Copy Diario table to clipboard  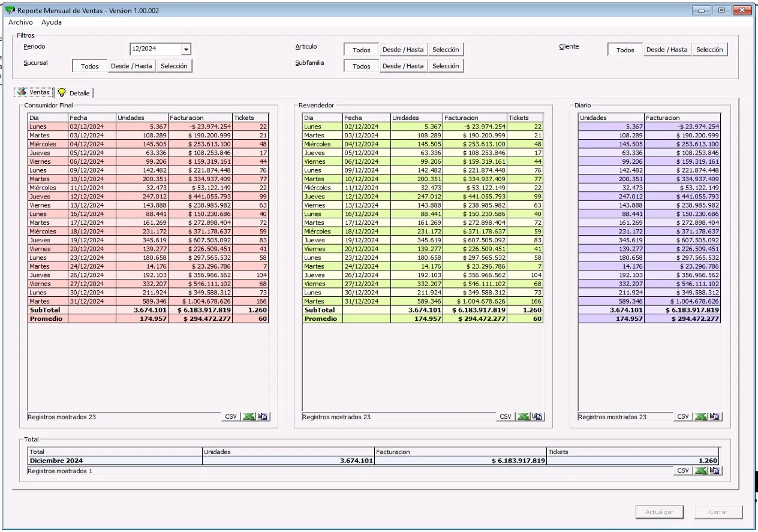click(x=715, y=417)
